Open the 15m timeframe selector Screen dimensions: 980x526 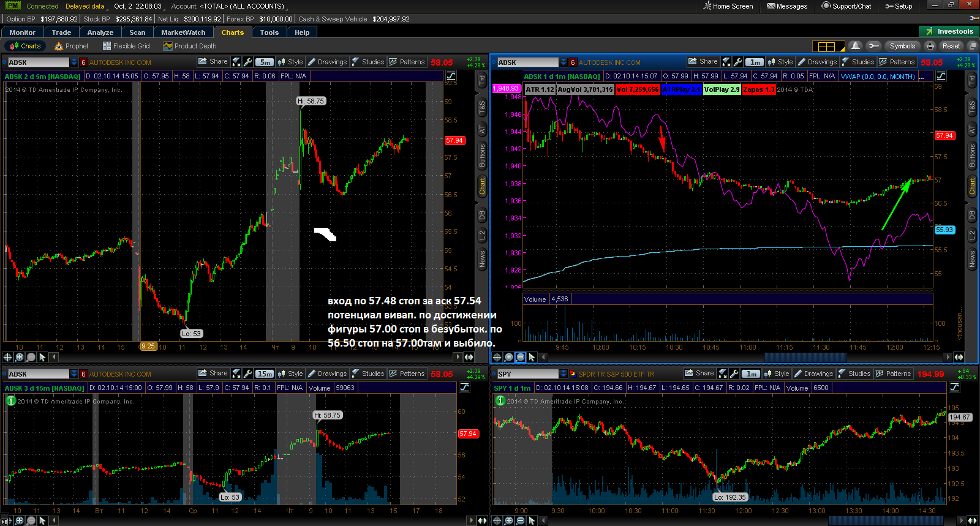tap(265, 374)
